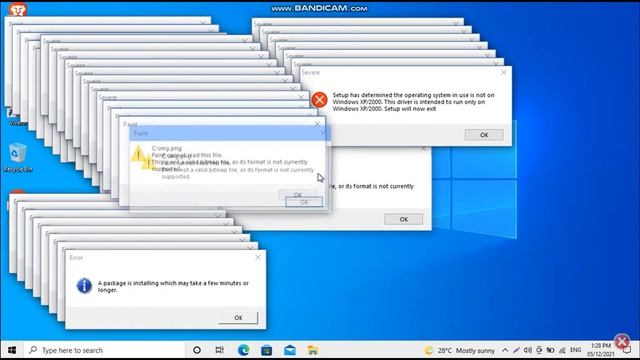Open the clock showing 1:28 PM

(601, 350)
